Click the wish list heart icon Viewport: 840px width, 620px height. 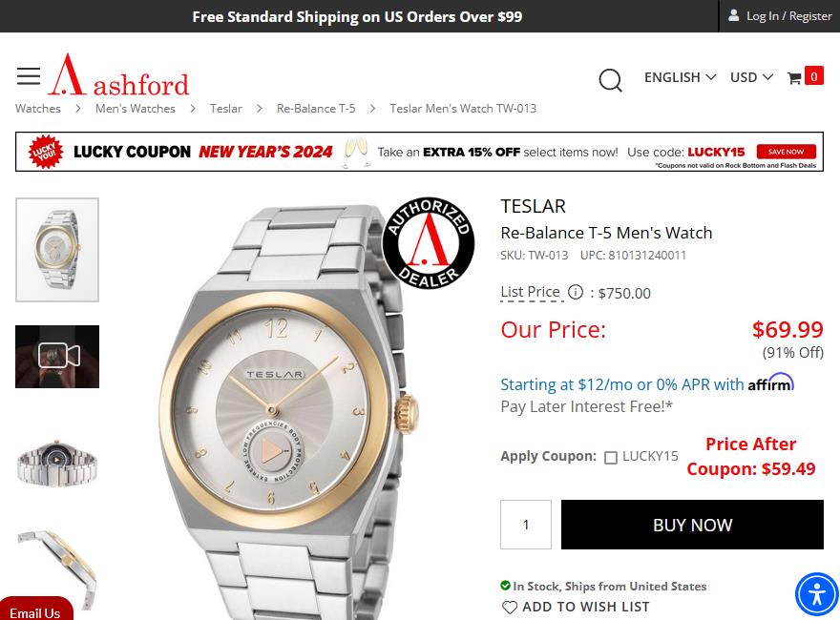(x=510, y=608)
